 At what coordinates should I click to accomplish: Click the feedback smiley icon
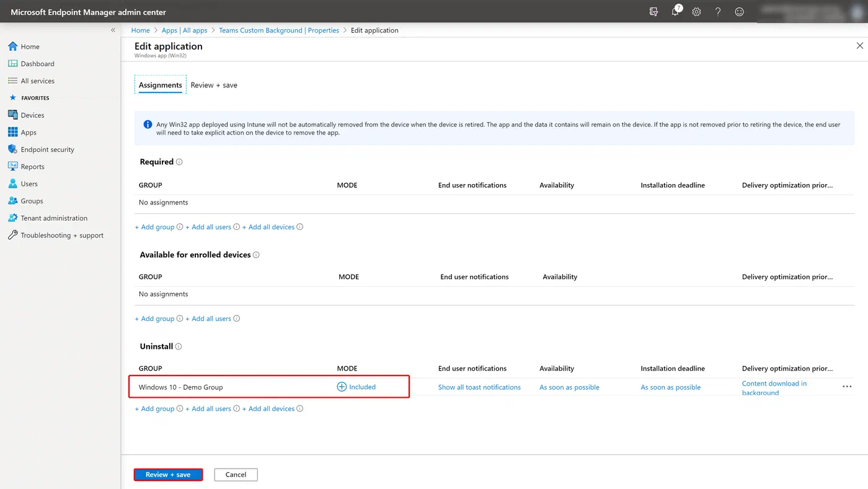tap(739, 12)
